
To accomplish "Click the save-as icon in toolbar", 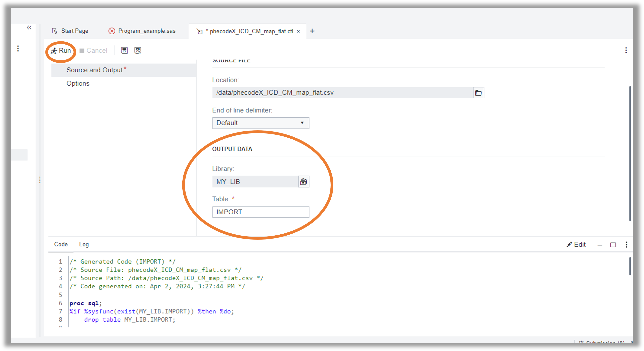I will 138,50.
